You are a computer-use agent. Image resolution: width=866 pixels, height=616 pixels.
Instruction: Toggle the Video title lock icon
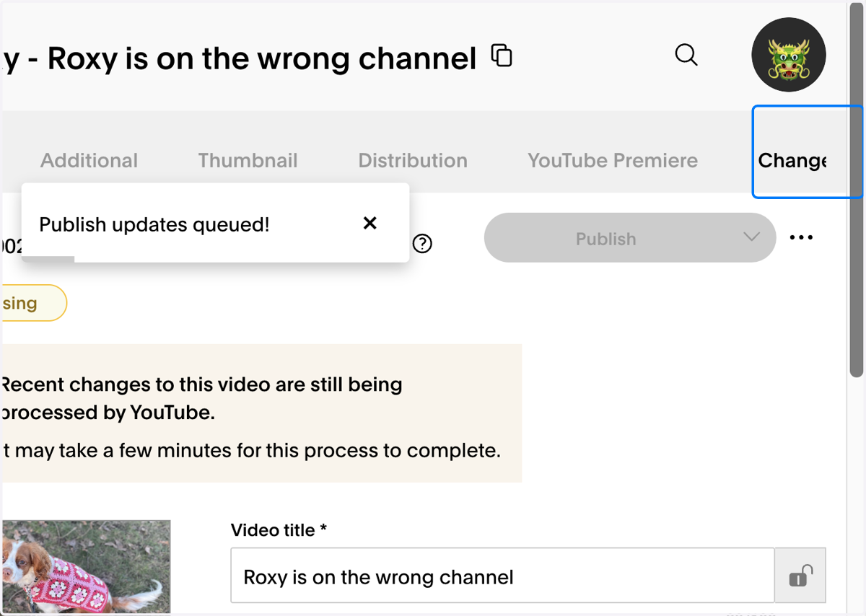pyautogui.click(x=800, y=576)
